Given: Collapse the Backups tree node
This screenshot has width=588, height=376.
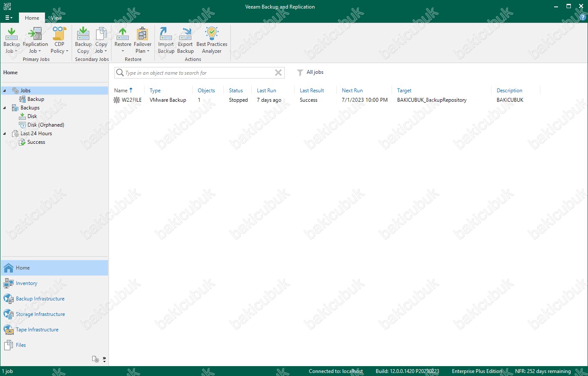Looking at the screenshot, I should pyautogui.click(x=5, y=108).
